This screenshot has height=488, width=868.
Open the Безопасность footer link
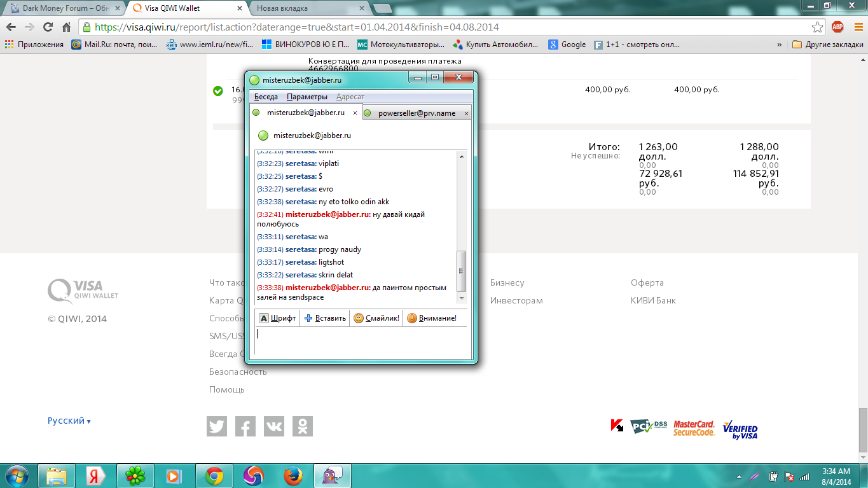238,372
